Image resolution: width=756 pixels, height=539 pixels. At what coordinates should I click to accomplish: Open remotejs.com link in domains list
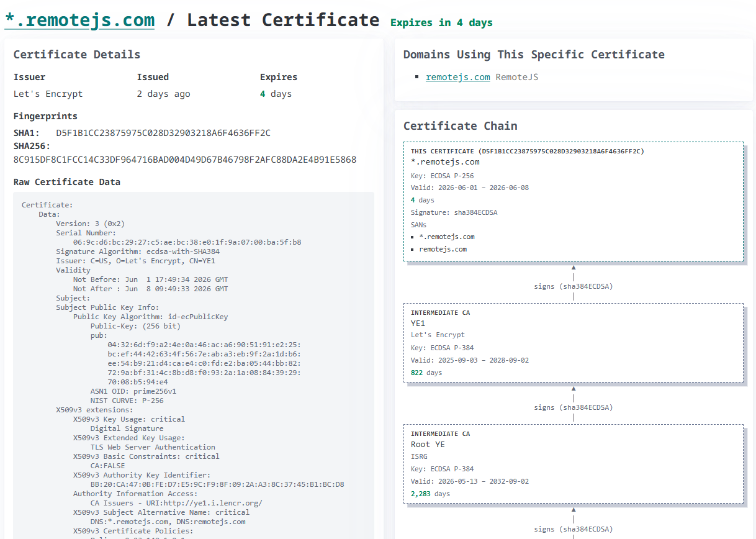457,77
